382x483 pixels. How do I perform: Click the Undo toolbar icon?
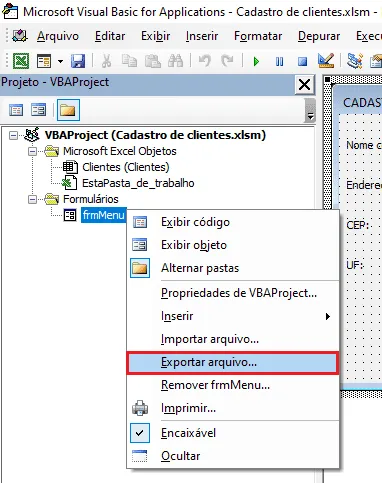point(204,61)
